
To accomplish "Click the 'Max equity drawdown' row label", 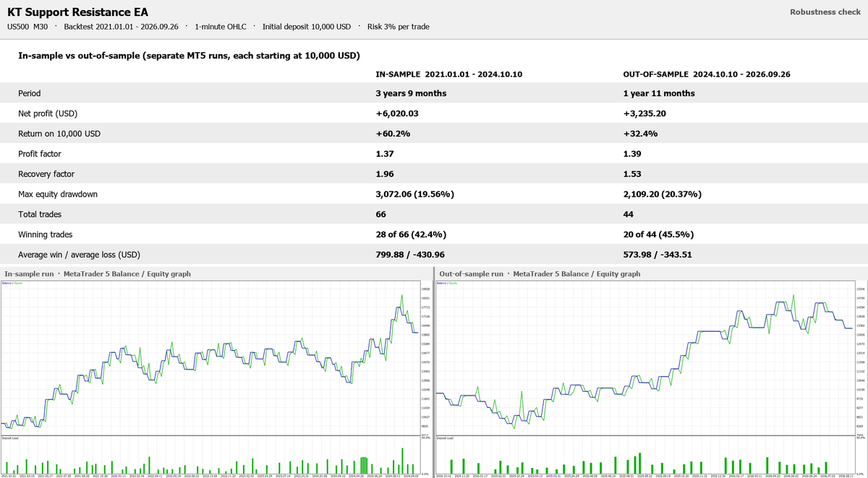I will 56,195.
